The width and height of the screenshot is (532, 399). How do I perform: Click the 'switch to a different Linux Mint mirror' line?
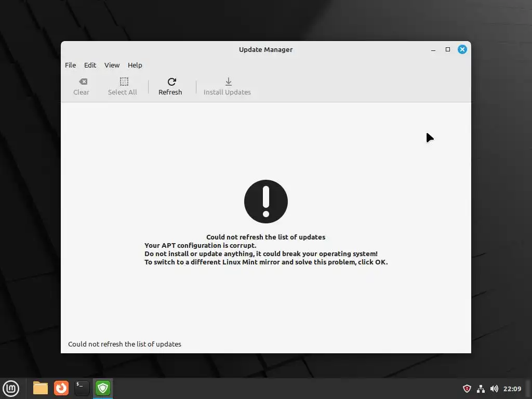point(266,262)
